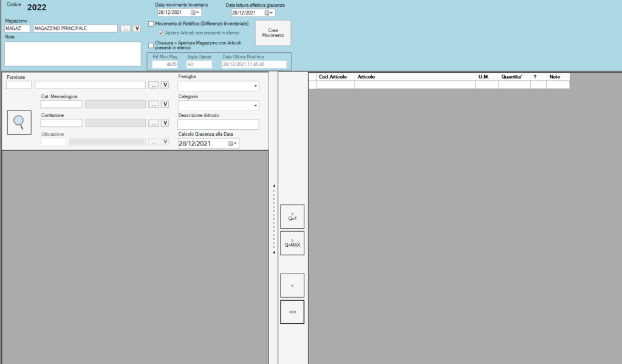Toggle Azzera Articoli non presenti checkbox

point(161,32)
